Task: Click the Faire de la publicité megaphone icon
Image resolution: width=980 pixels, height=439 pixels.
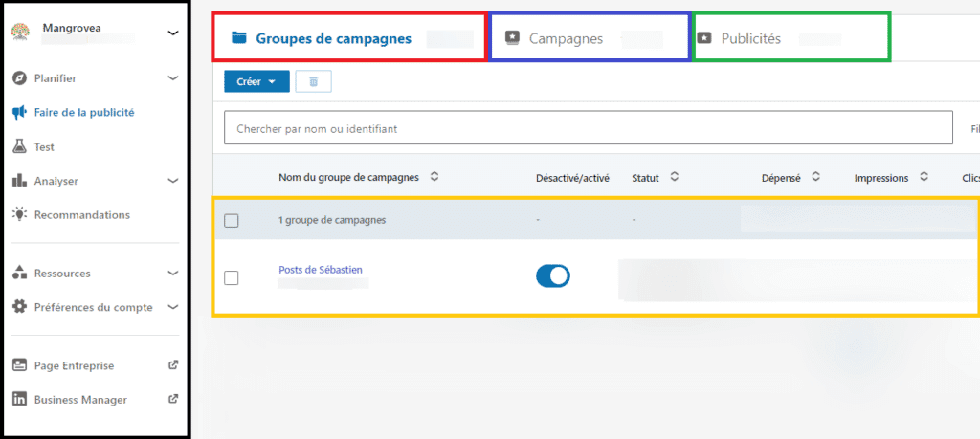Action: coord(20,113)
